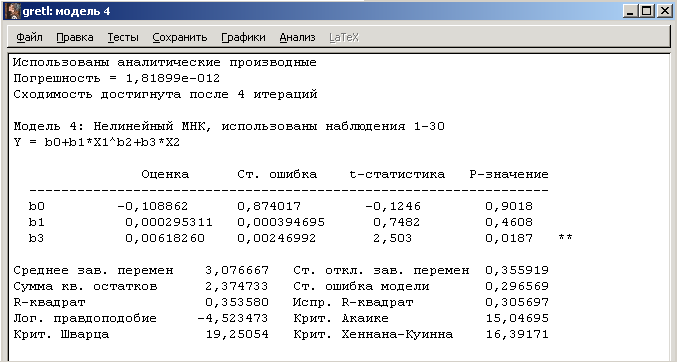Maximize the gretl model 4 window
This screenshot has height=363, width=677.
click(x=647, y=11)
